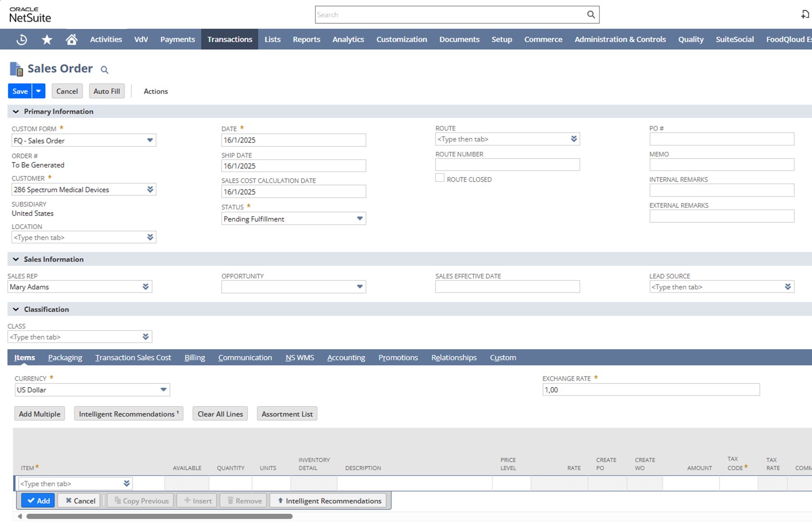The width and height of the screenshot is (812, 523).
Task: Switch to the Accounting tab
Action: tap(346, 358)
